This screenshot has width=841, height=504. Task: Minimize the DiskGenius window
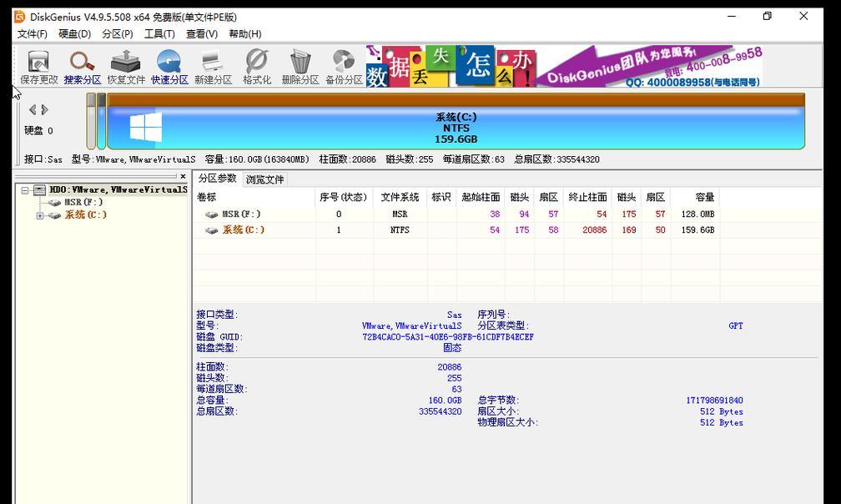(x=732, y=16)
